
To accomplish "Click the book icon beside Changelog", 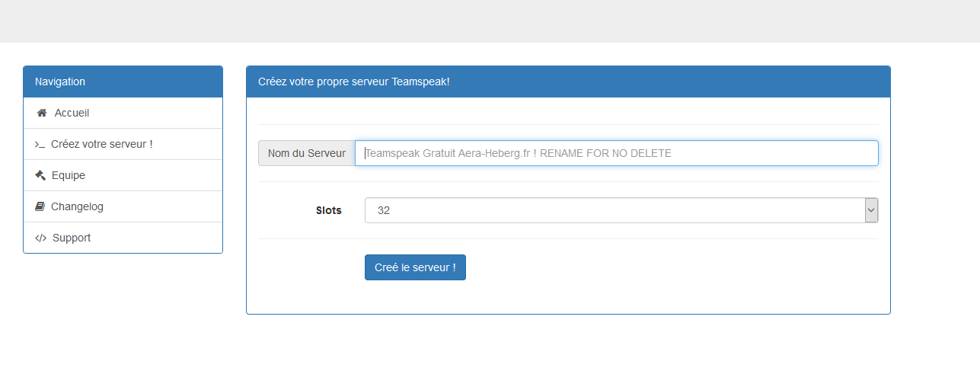I will point(40,206).
